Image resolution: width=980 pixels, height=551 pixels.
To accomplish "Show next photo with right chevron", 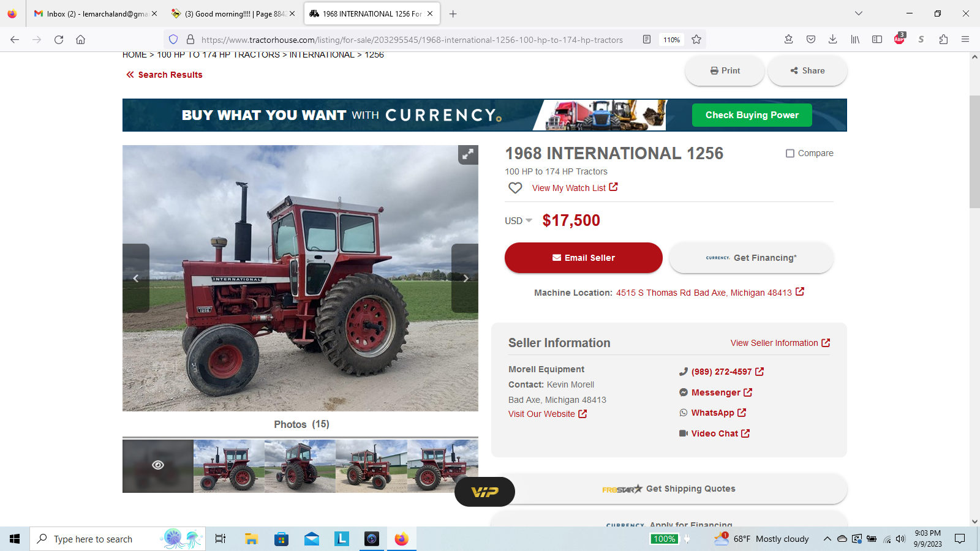I will pyautogui.click(x=465, y=279).
